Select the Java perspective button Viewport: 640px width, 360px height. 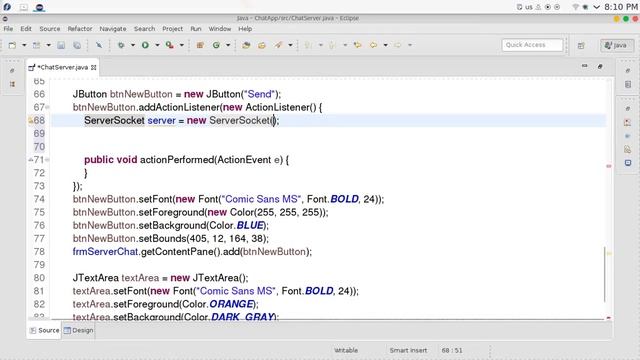[x=617, y=45]
